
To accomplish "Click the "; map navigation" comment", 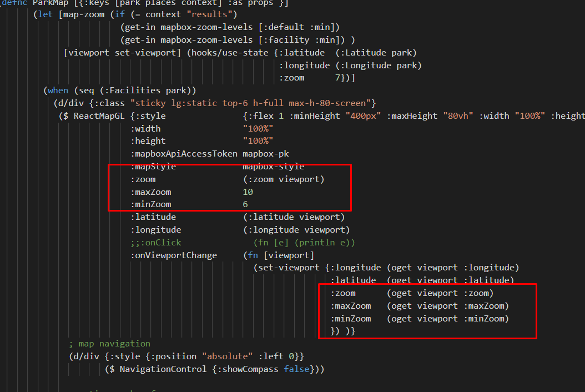I will coord(109,343).
